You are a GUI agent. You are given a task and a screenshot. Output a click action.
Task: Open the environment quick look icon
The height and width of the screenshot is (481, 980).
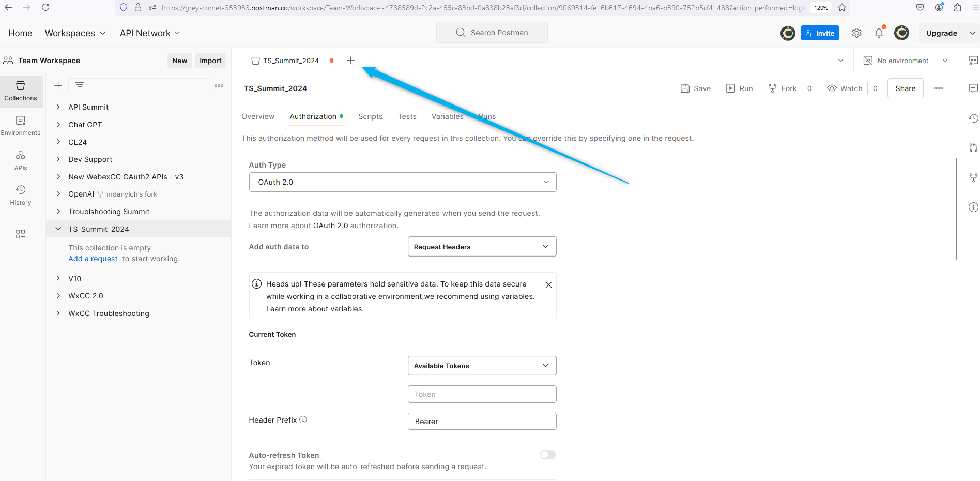point(973,61)
